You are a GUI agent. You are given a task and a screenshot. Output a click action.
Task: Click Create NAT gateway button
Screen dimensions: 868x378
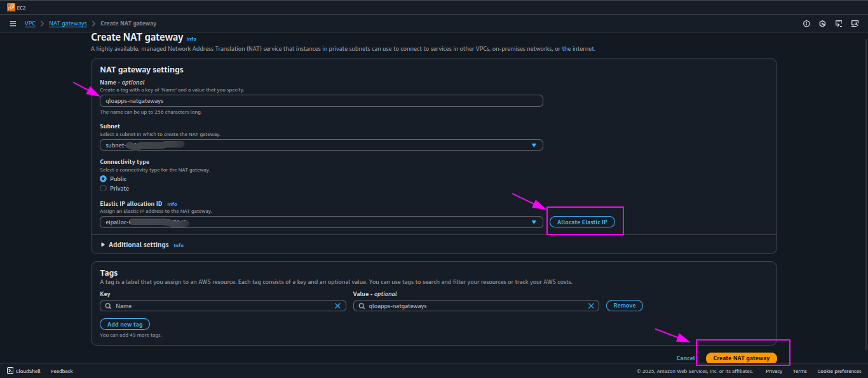pos(742,358)
